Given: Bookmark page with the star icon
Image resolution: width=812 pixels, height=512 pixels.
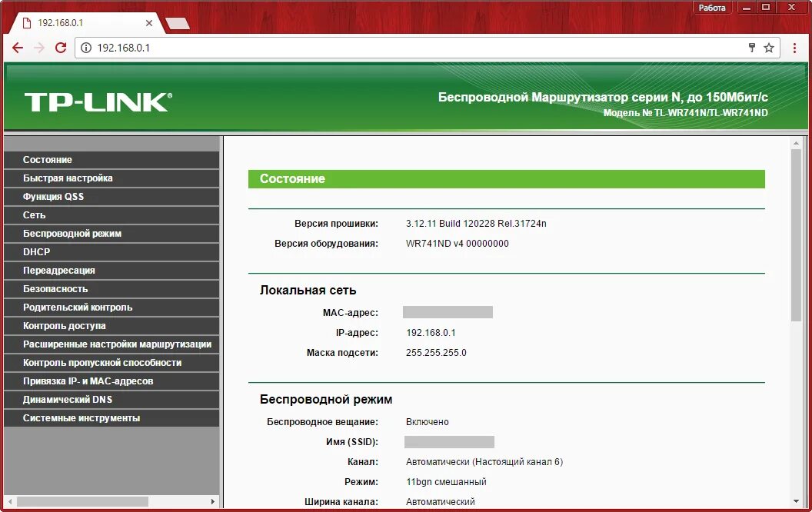Looking at the screenshot, I should click(769, 48).
